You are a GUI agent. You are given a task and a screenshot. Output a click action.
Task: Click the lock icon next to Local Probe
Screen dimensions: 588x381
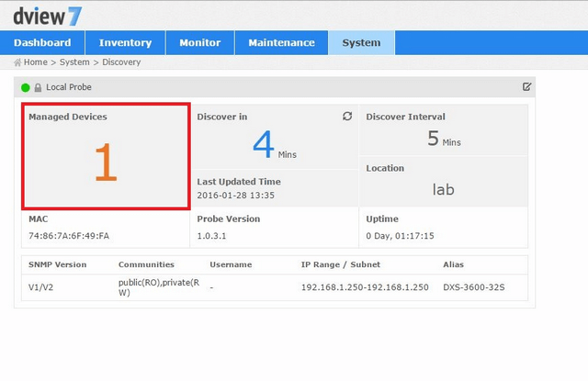point(38,87)
